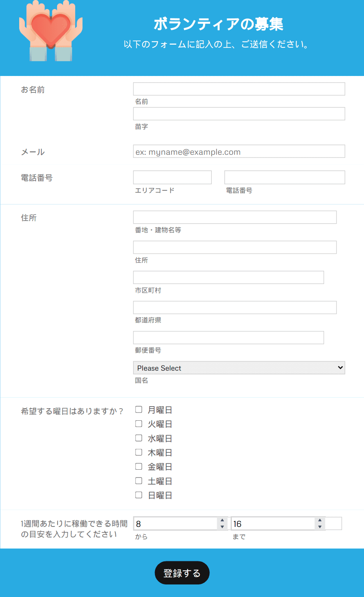The image size is (364, 597).
Task: Decrease the まで hours stepper down arrow
Action: click(320, 527)
